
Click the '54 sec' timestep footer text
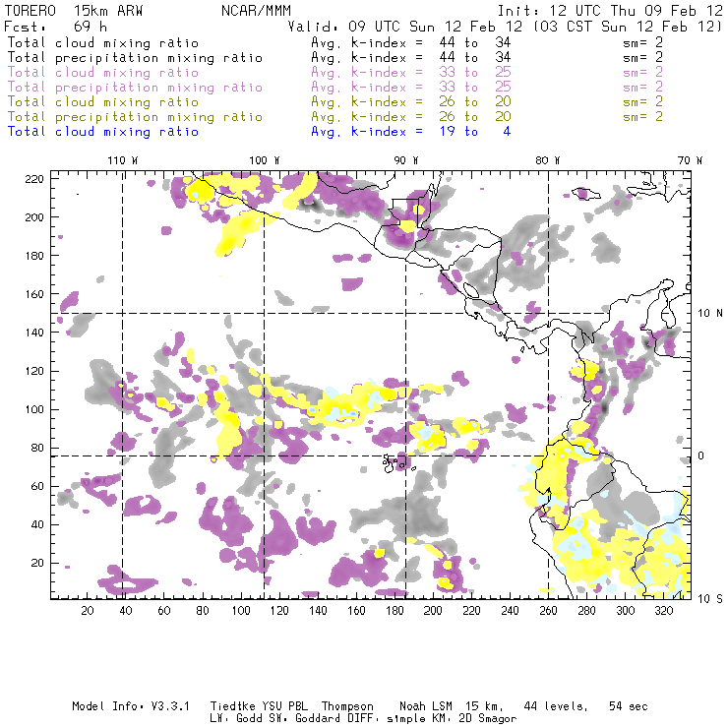(629, 706)
